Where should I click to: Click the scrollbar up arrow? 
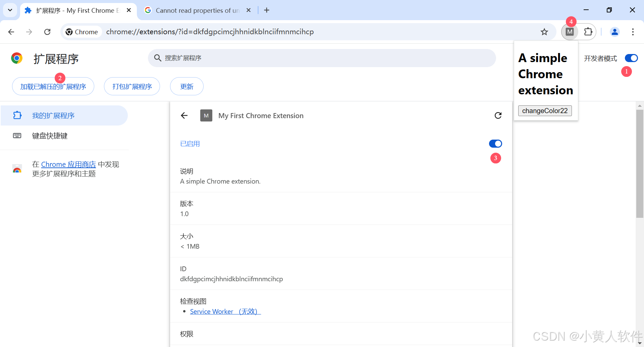click(x=640, y=105)
